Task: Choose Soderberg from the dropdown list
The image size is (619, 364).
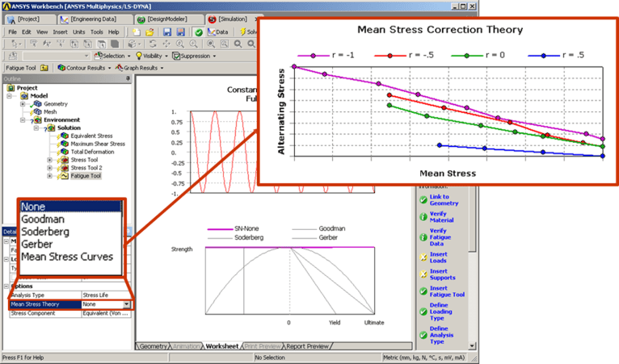Action: click(x=45, y=232)
